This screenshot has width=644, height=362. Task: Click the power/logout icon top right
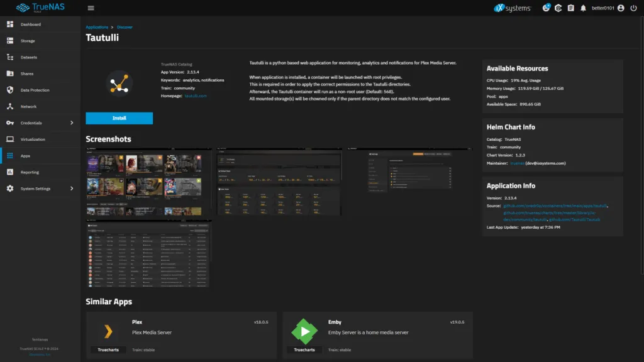(635, 8)
